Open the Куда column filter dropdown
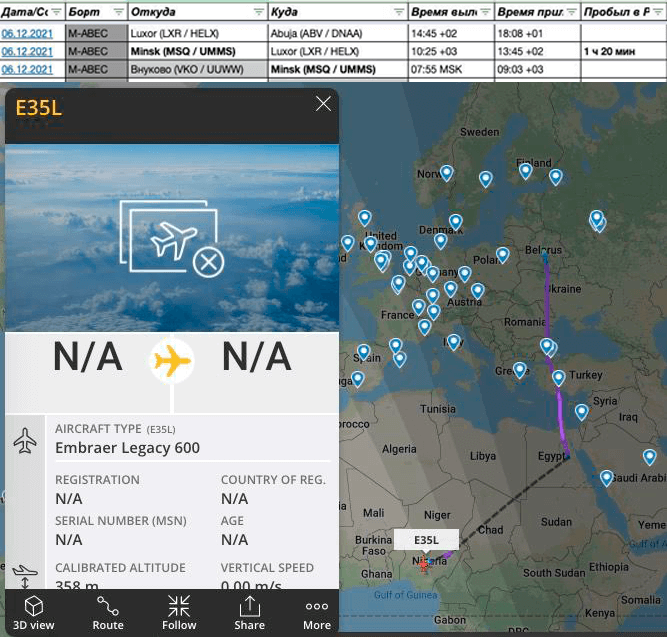The width and height of the screenshot is (667, 637). coord(397,12)
